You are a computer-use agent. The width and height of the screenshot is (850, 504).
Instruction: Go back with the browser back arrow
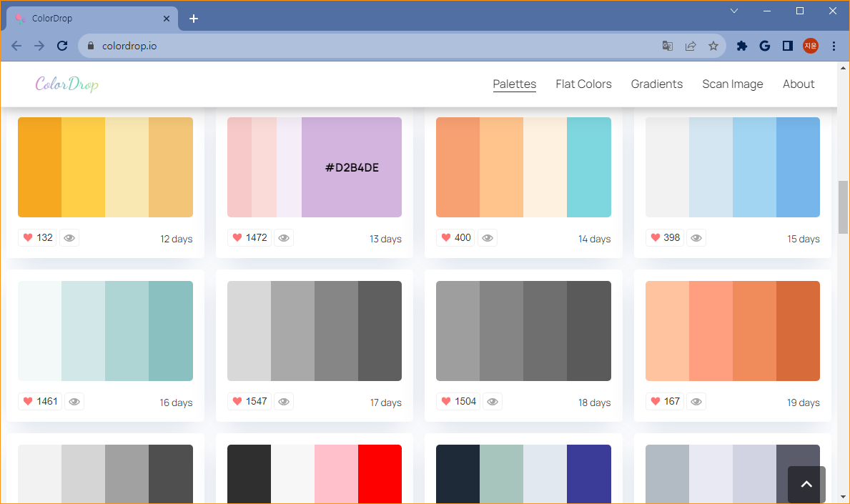pos(16,46)
